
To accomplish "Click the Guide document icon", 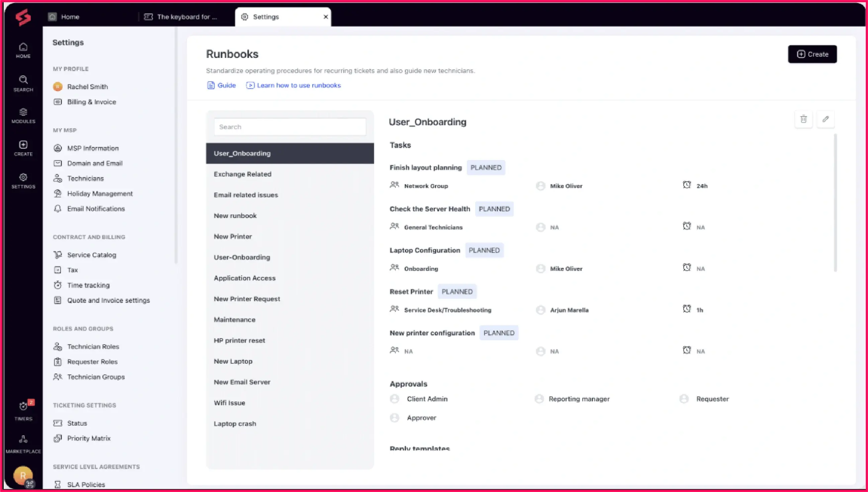I will pyautogui.click(x=210, y=85).
